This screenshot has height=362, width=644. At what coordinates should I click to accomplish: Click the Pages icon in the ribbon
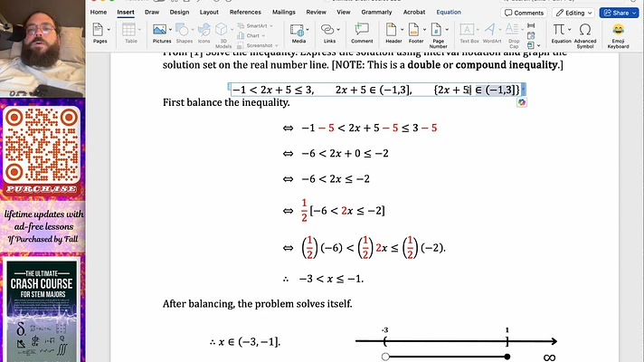[x=98, y=30]
